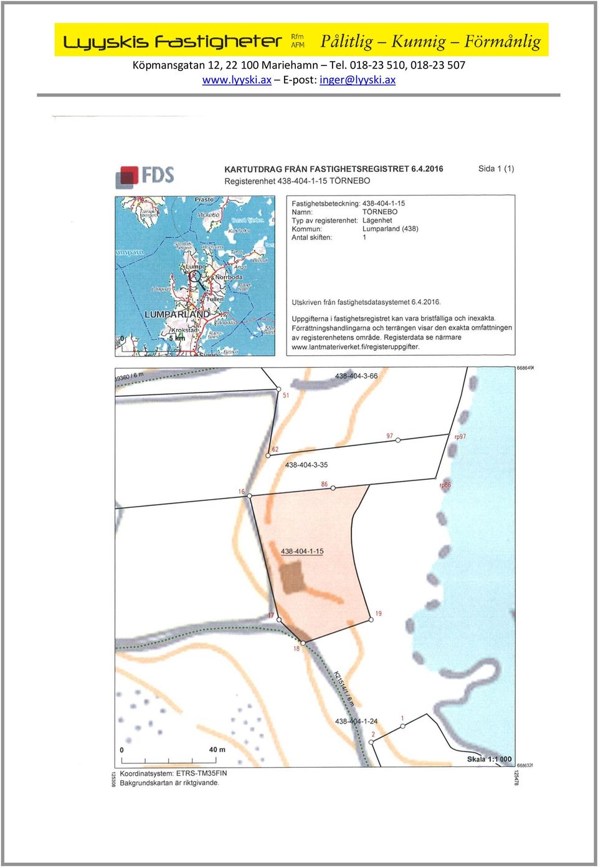Select the value 'Lägenhet'
This screenshot has height=868, width=598.
point(377,221)
